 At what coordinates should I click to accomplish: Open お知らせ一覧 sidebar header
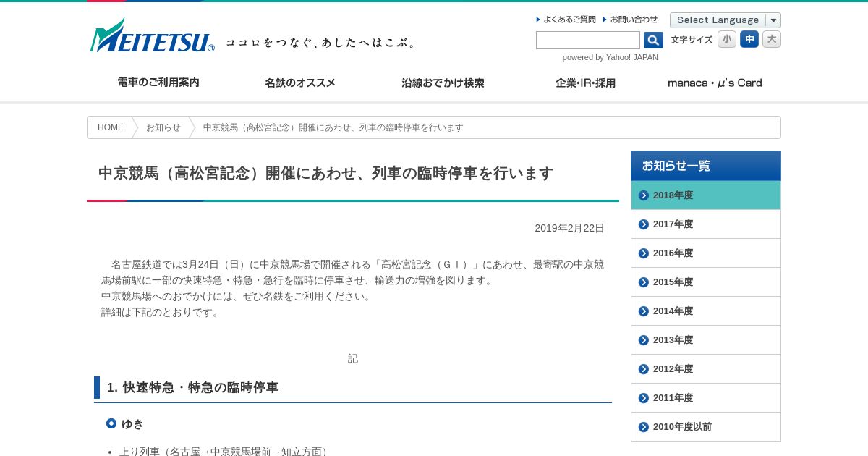706,166
